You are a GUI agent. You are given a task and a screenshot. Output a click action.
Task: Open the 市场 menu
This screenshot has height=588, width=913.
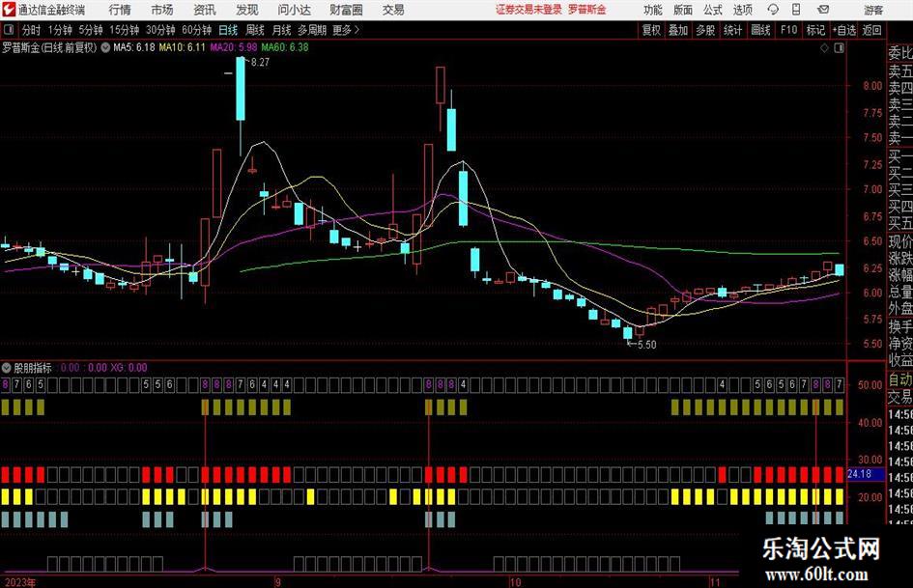click(x=162, y=10)
